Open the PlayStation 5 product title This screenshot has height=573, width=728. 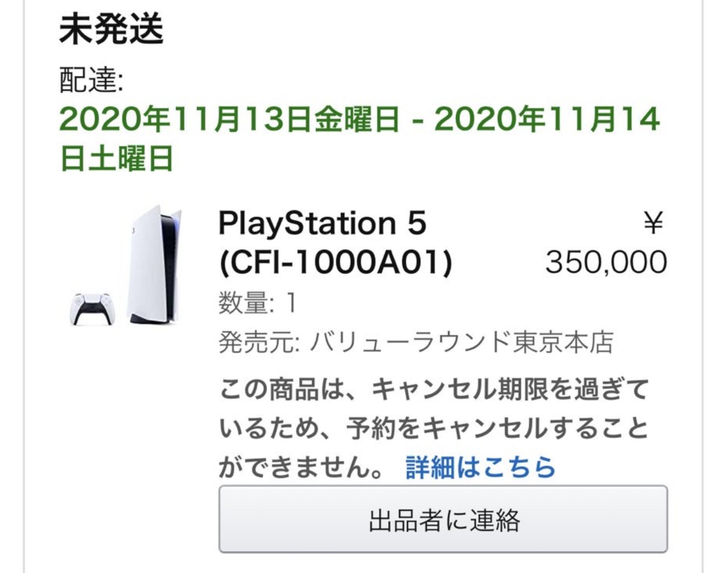tap(323, 223)
